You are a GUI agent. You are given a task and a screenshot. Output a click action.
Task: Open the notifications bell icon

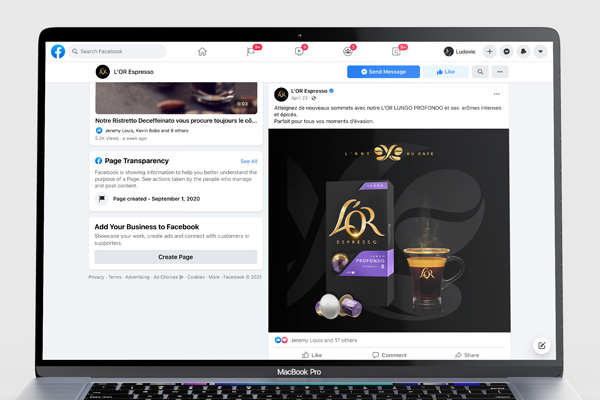(x=523, y=51)
